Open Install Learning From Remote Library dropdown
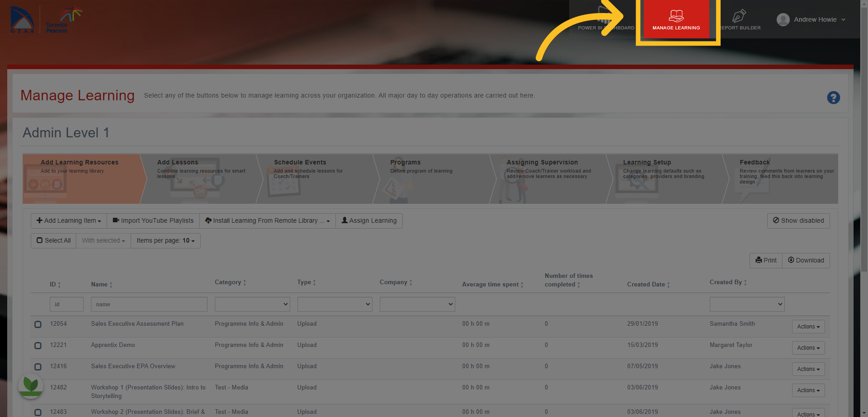The height and width of the screenshot is (417, 868). click(268, 220)
